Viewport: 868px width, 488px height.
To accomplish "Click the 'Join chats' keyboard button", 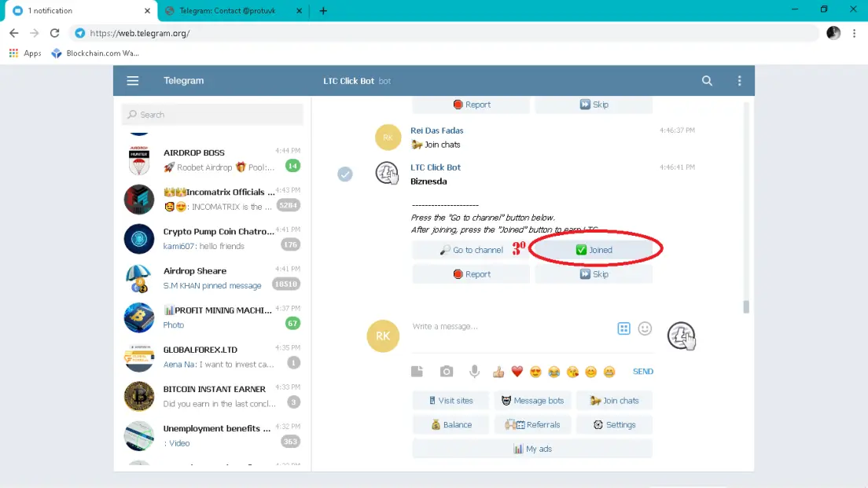I will point(615,401).
